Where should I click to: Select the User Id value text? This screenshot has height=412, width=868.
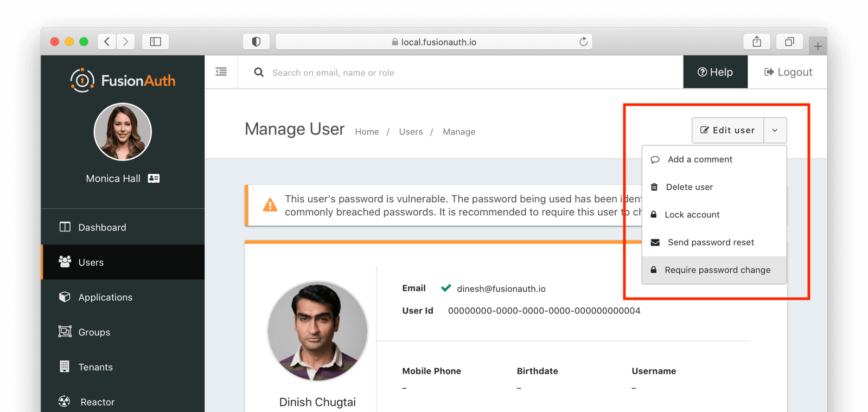point(544,311)
